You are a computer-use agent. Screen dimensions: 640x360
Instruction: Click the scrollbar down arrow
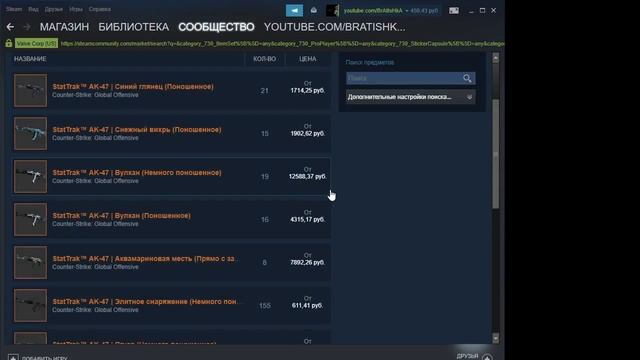click(496, 338)
